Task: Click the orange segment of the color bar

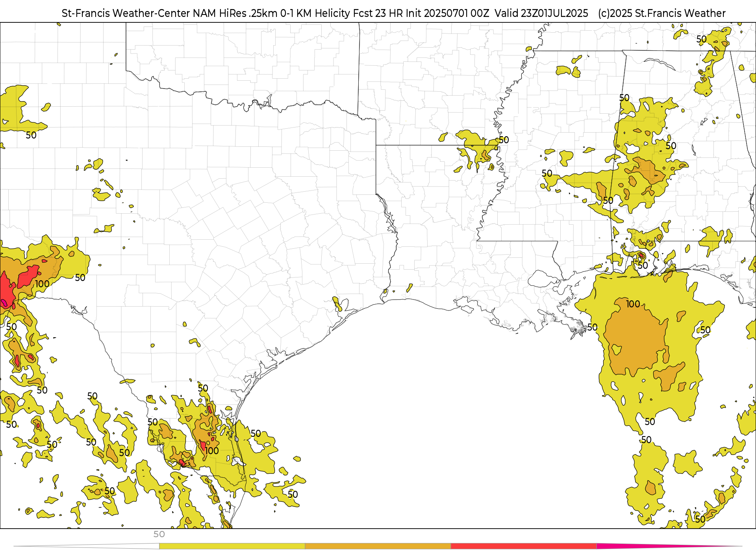Action: tap(378, 546)
